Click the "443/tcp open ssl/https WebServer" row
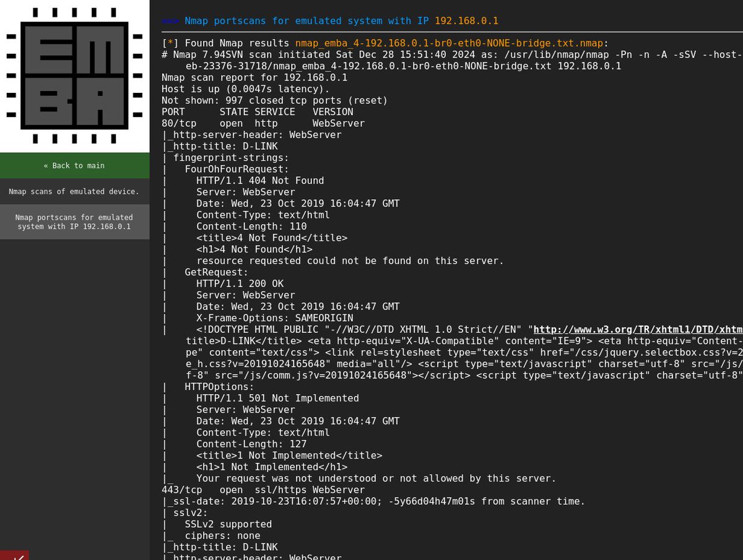 pos(263,489)
